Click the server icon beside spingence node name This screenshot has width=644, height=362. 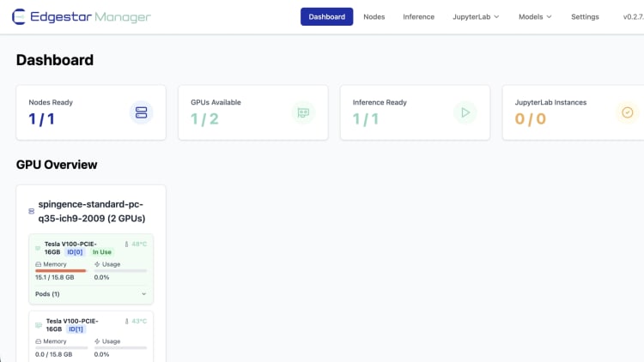coord(32,211)
